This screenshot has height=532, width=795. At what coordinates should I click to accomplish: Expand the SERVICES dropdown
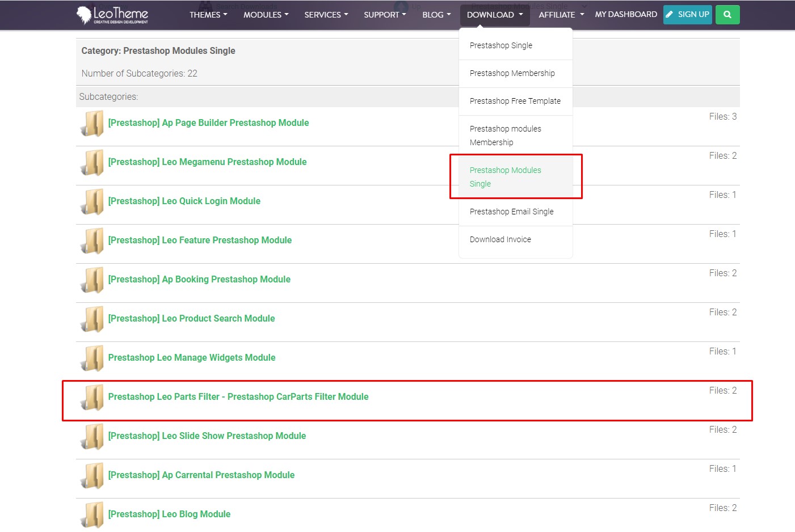pyautogui.click(x=326, y=15)
